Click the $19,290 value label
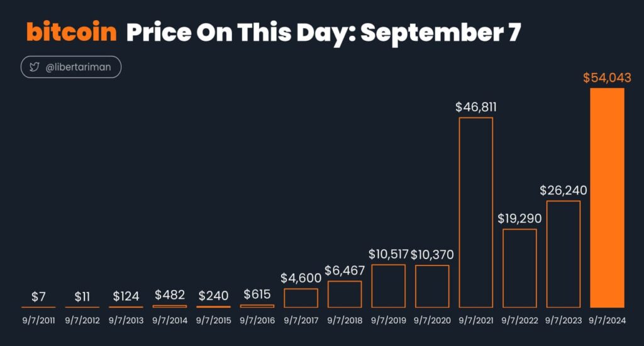 (x=519, y=218)
